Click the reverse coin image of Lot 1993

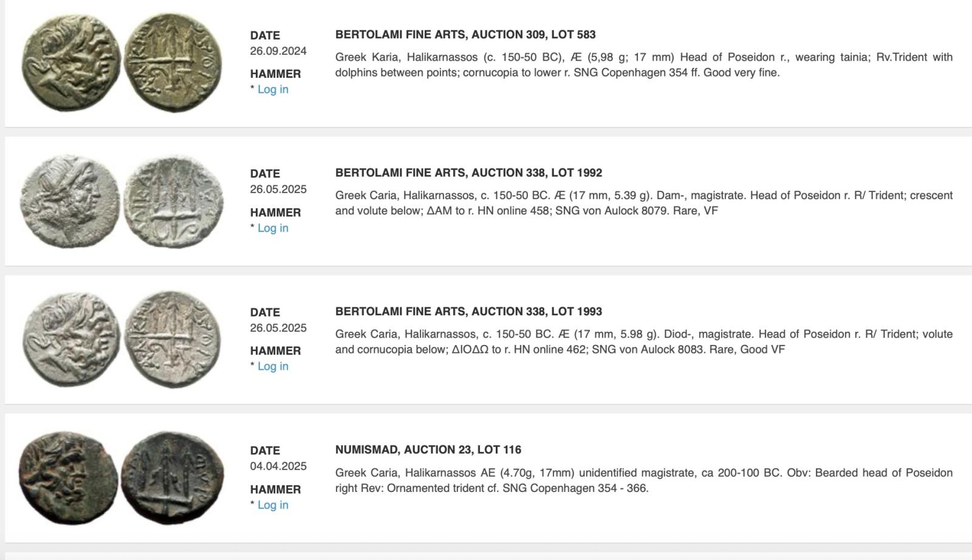pyautogui.click(x=173, y=340)
